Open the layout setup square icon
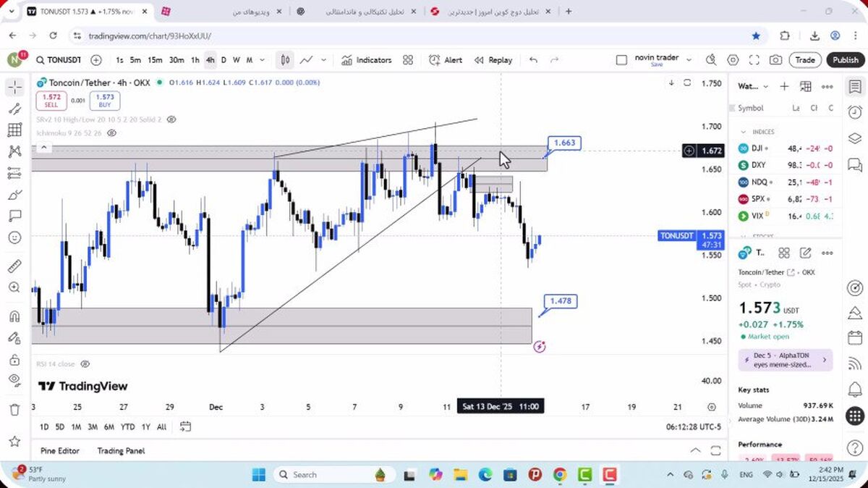 point(621,60)
